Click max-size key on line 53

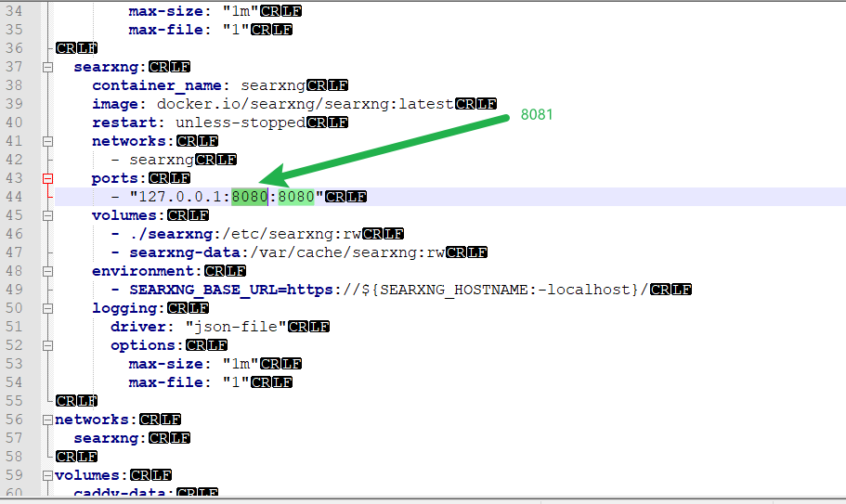166,364
